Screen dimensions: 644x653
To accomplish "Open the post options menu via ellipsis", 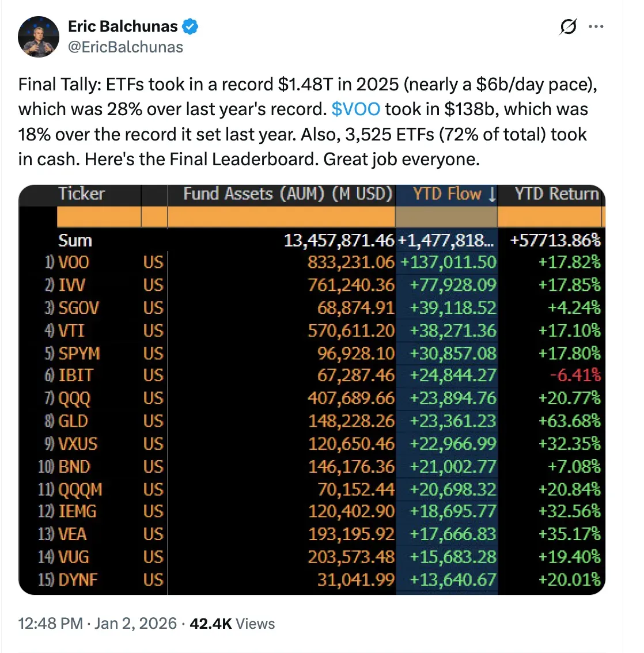I will (597, 26).
